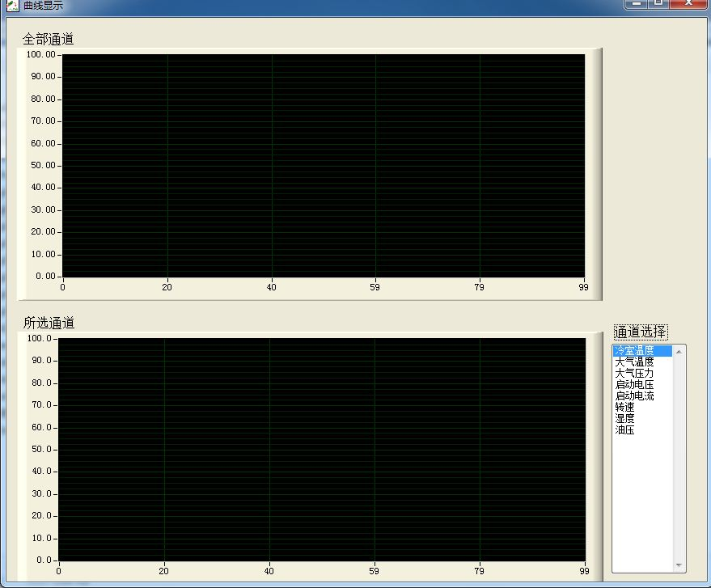Click the 50.00 Y-axis label on 全部通道 graph
Image resolution: width=711 pixels, height=588 pixels.
pos(43,165)
